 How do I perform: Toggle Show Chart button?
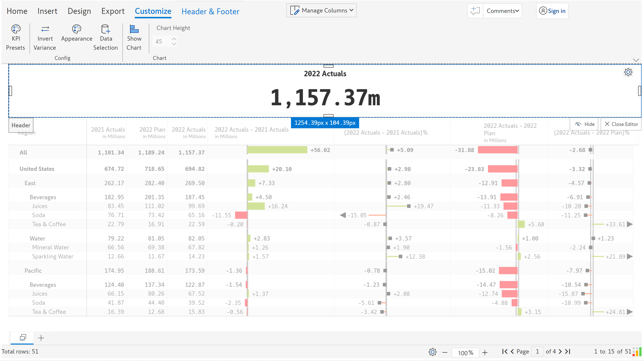click(x=134, y=38)
